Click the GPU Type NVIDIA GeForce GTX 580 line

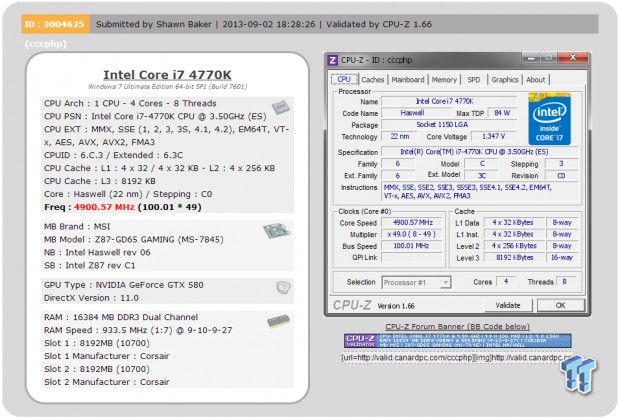tap(124, 285)
